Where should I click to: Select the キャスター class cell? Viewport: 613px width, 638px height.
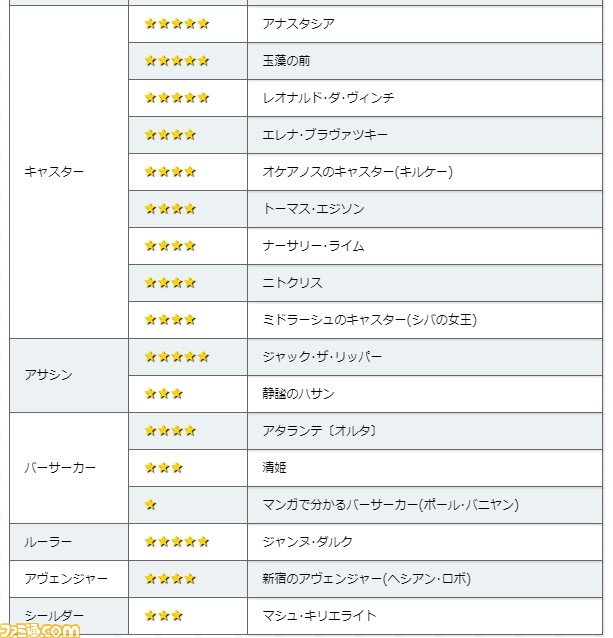(x=69, y=172)
